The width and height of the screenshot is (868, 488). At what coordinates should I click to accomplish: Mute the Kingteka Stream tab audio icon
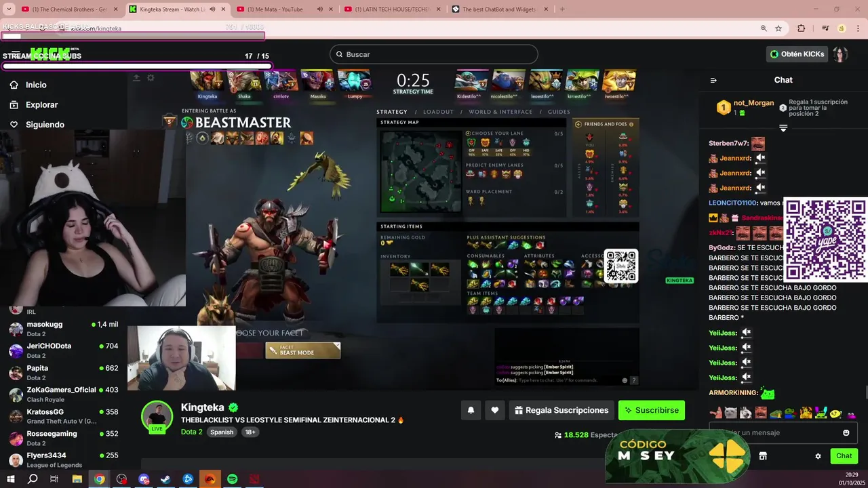tap(212, 9)
